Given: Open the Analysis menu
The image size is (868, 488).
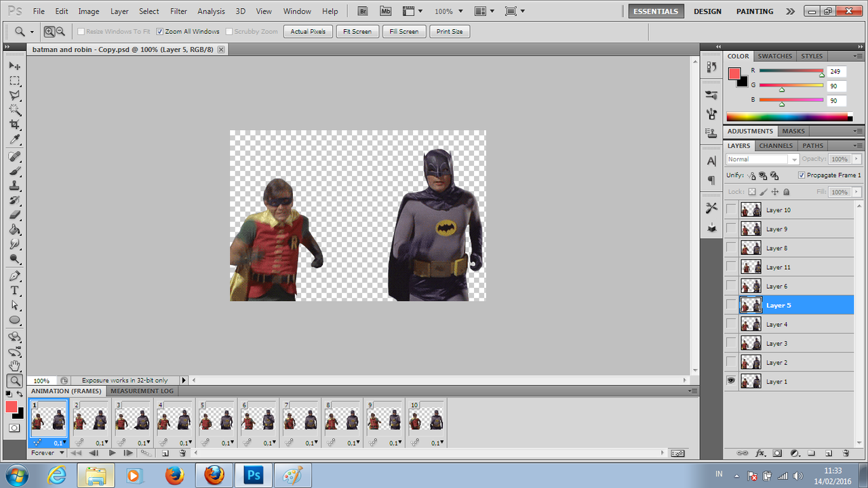Looking at the screenshot, I should (x=211, y=12).
